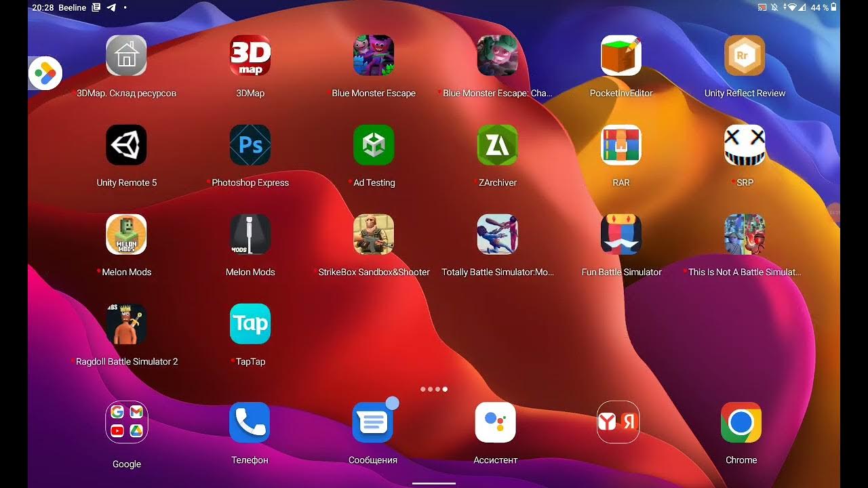Tap the home screen page indicator dots
The height and width of the screenshot is (488, 868).
point(434,389)
